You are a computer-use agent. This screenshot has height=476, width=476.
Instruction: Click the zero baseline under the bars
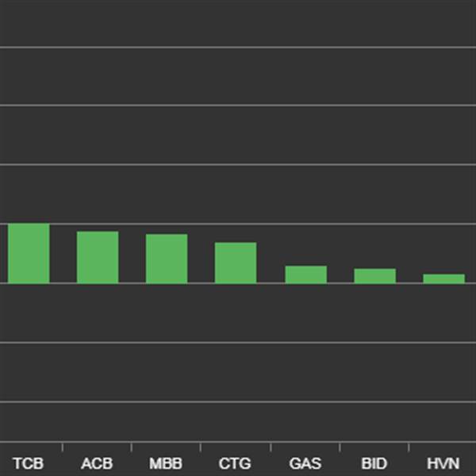238,283
